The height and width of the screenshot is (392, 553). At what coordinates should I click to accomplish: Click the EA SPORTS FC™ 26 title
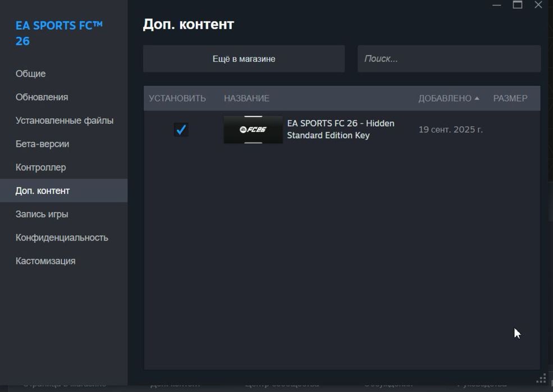pyautogui.click(x=59, y=33)
